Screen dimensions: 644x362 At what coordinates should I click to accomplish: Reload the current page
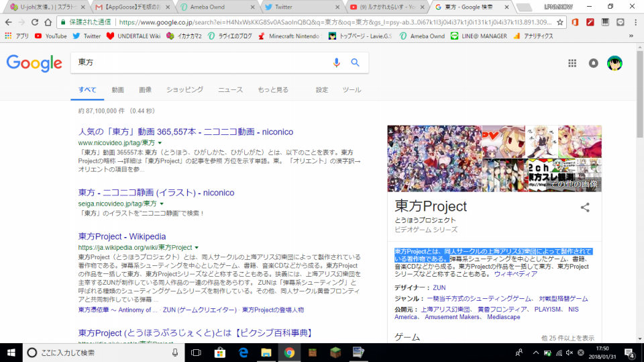coord(35,22)
